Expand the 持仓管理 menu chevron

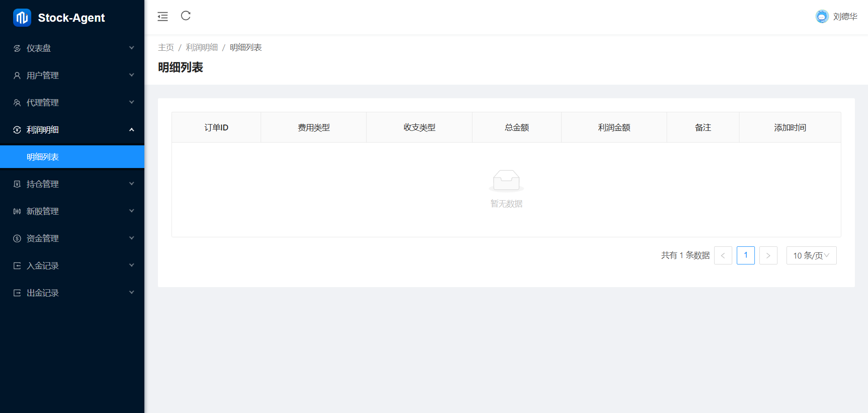click(x=131, y=184)
